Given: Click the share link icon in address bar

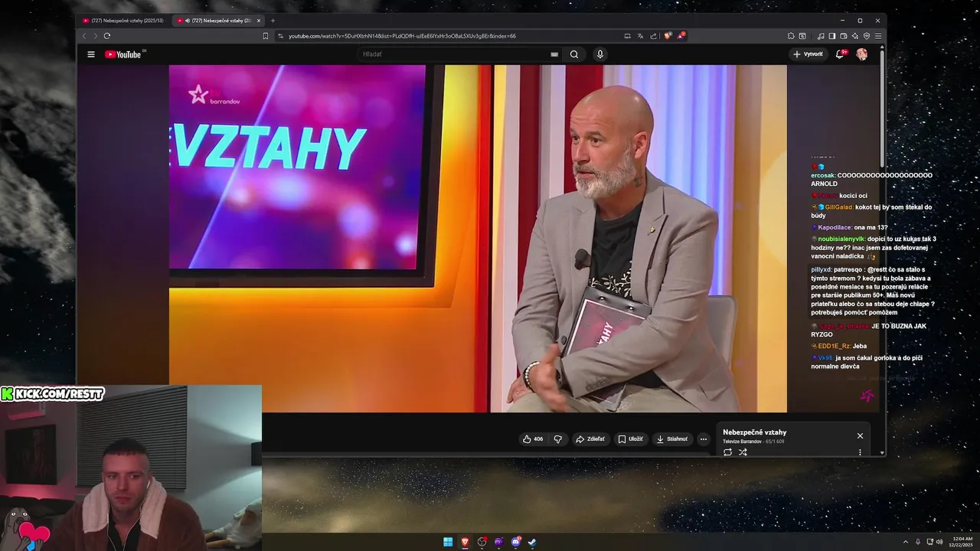Looking at the screenshot, I should coord(653,36).
